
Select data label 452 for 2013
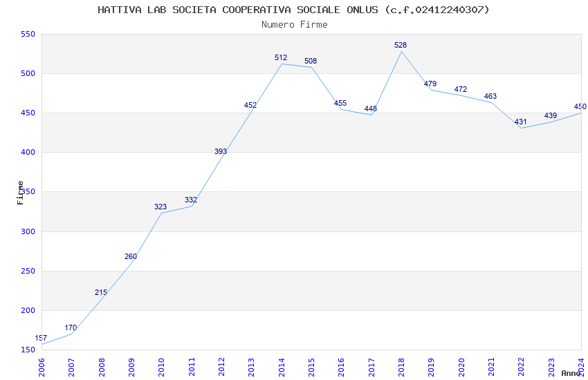pos(250,105)
